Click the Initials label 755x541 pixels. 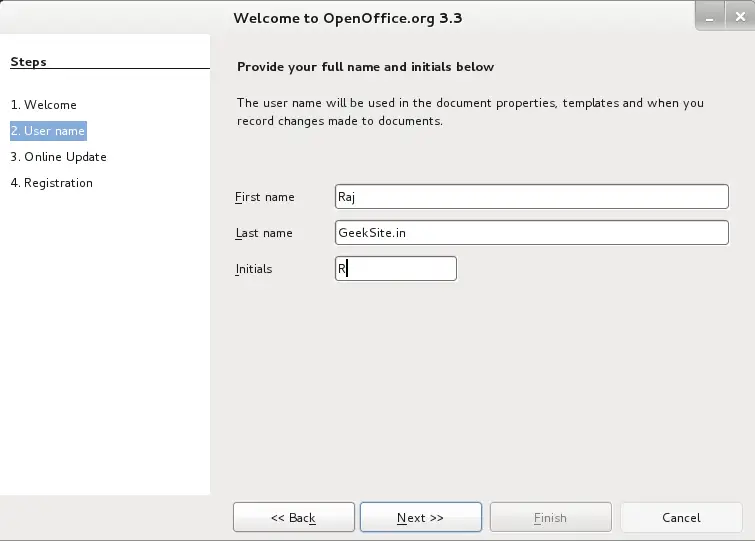[x=254, y=269]
